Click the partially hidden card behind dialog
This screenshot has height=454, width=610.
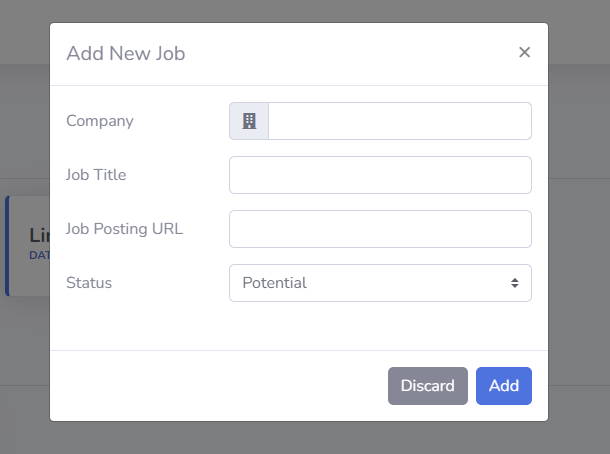point(27,245)
